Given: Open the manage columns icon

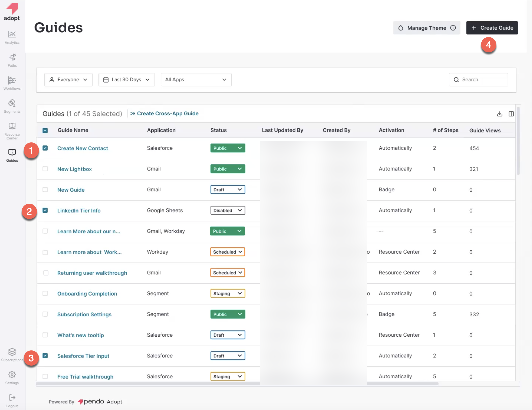Looking at the screenshot, I should (x=511, y=114).
